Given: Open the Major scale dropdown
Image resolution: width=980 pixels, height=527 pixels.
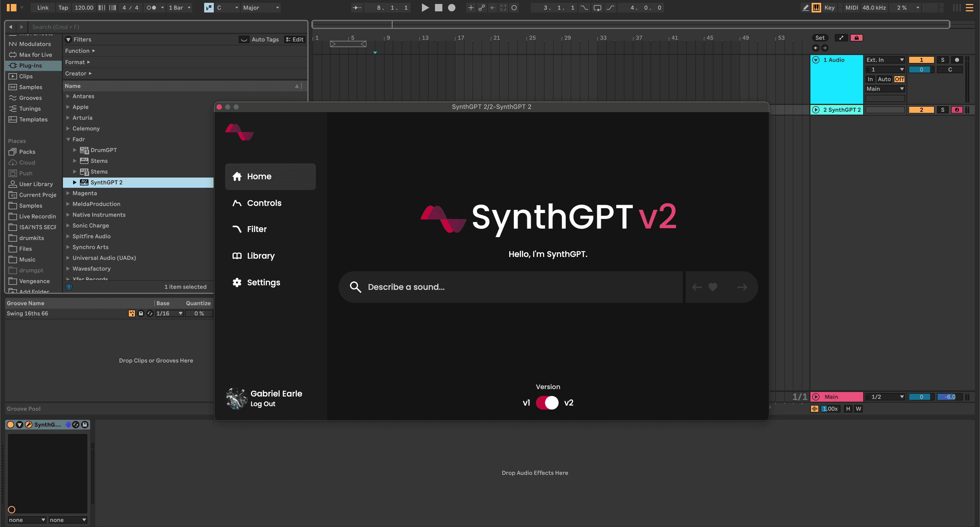Looking at the screenshot, I should 261,7.
